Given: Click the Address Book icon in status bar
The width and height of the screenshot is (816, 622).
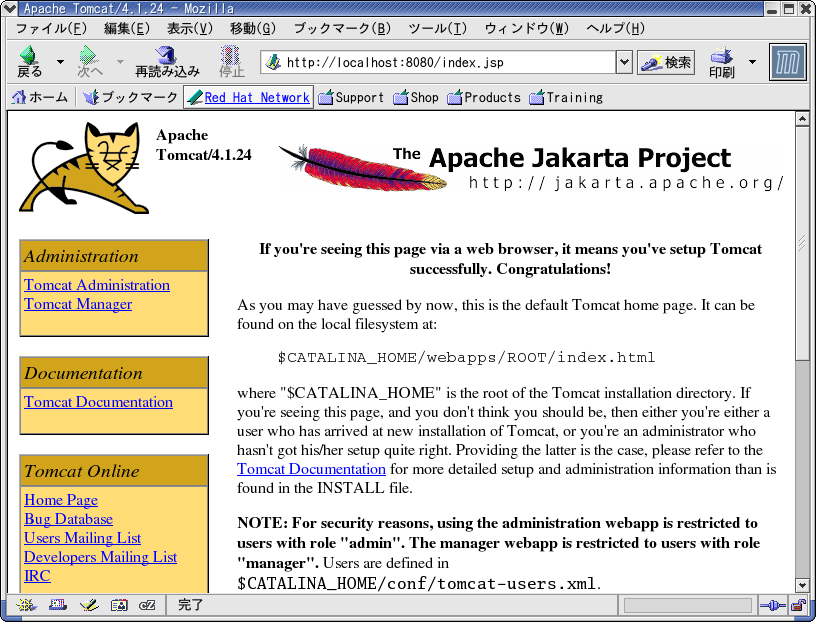Looking at the screenshot, I should pos(119,605).
